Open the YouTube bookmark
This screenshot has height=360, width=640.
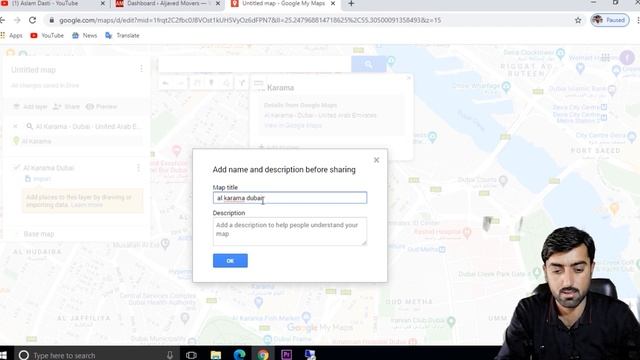[47, 36]
